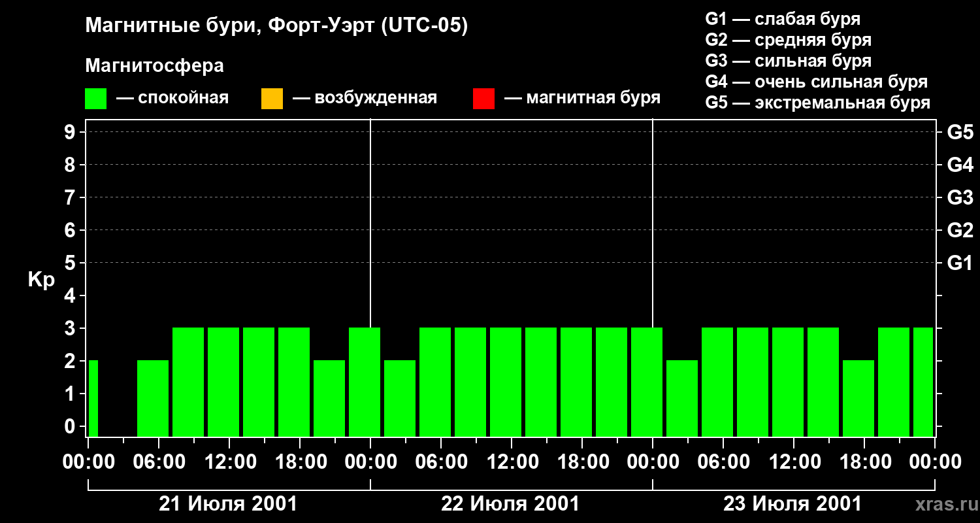Click the 'Магнитосфера' heading
This screenshot has width=980, height=523.
pyautogui.click(x=155, y=66)
